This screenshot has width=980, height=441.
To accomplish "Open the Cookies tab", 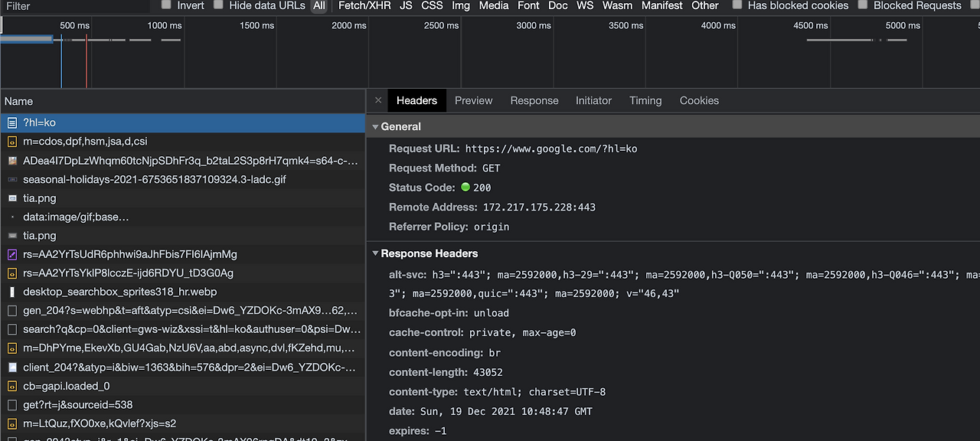I will (x=699, y=100).
